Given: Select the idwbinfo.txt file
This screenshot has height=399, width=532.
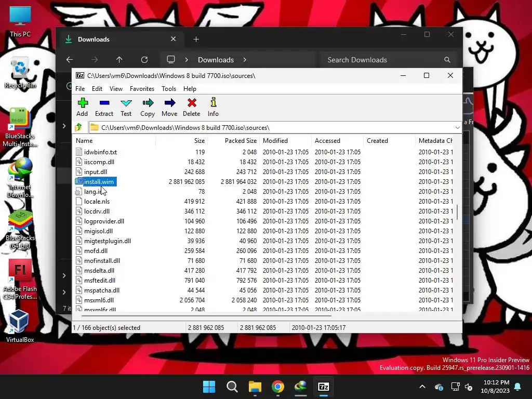Looking at the screenshot, I should [x=100, y=152].
